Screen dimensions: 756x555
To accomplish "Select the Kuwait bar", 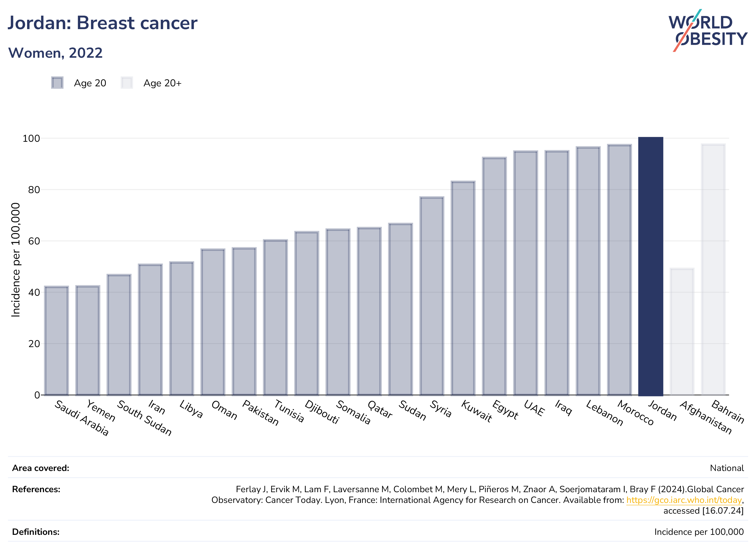I will [463, 288].
